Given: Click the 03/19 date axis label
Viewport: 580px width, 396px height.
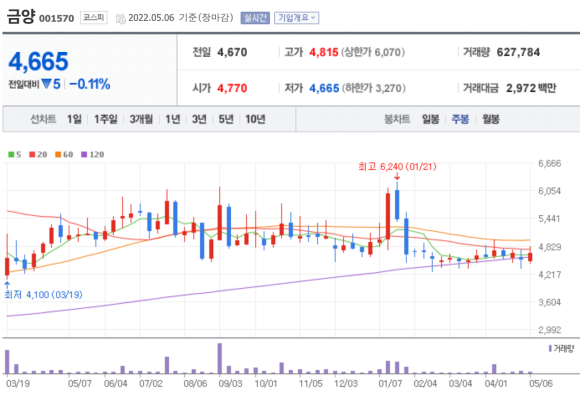Looking at the screenshot, I should (x=18, y=383).
